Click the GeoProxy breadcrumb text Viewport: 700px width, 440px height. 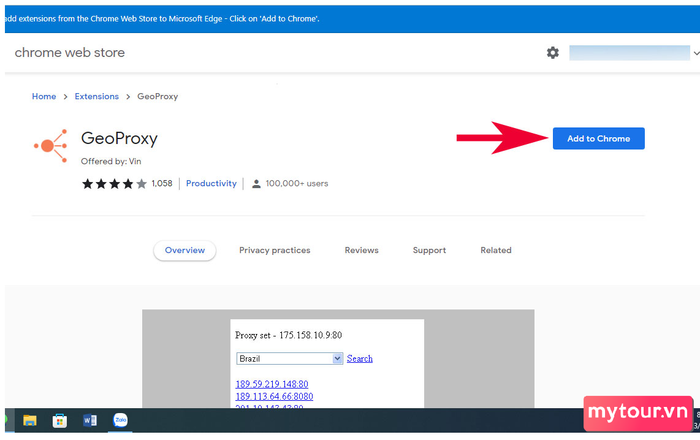coord(158,96)
